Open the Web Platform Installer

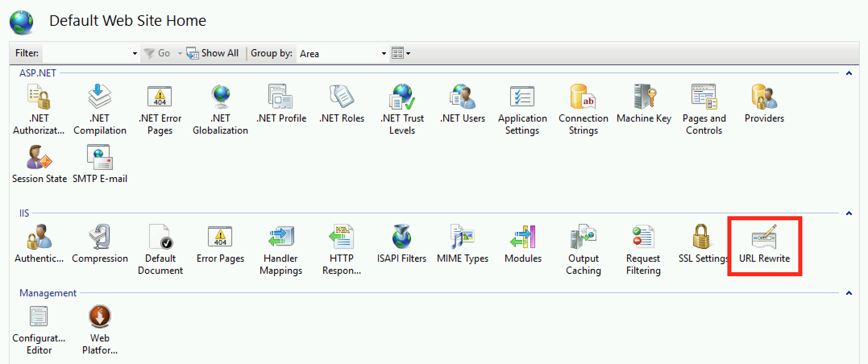(x=100, y=329)
